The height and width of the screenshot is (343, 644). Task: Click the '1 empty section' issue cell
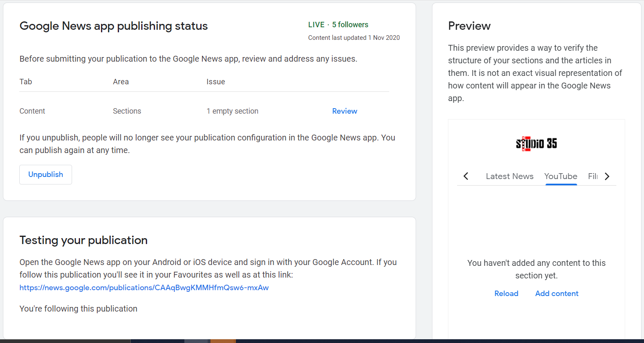point(233,111)
